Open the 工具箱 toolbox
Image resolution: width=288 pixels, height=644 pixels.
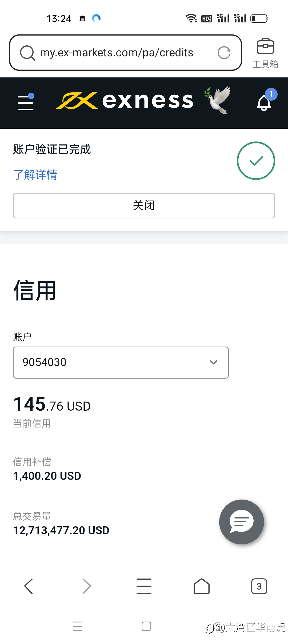(x=265, y=53)
